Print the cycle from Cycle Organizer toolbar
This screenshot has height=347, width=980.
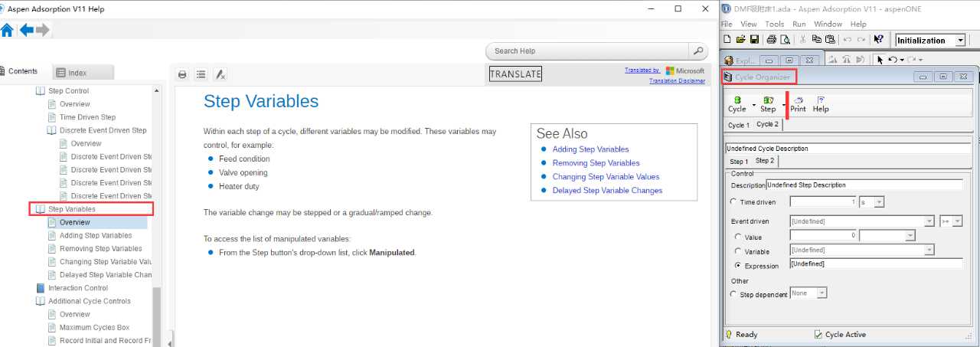798,104
